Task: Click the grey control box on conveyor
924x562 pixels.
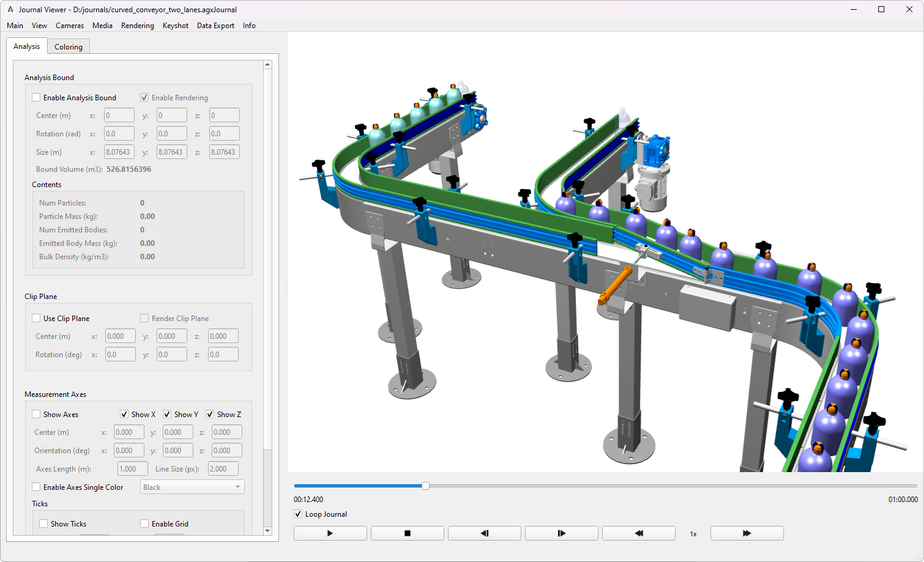Action: tap(707, 308)
